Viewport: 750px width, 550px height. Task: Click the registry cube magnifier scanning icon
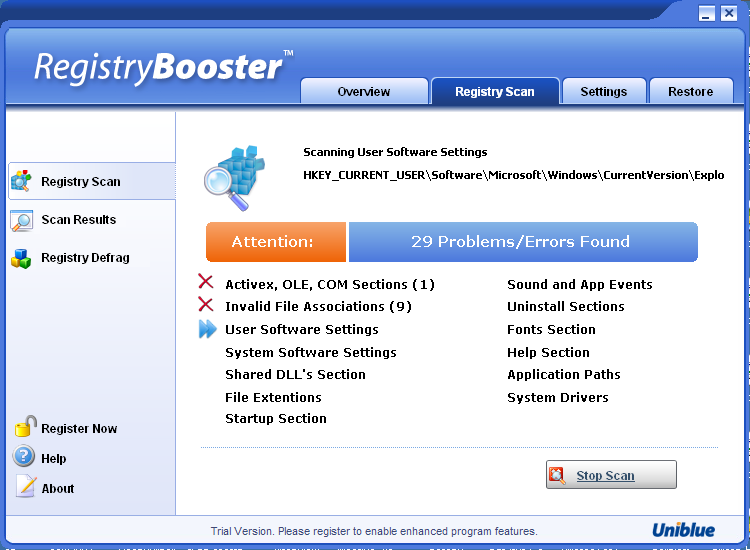[234, 178]
